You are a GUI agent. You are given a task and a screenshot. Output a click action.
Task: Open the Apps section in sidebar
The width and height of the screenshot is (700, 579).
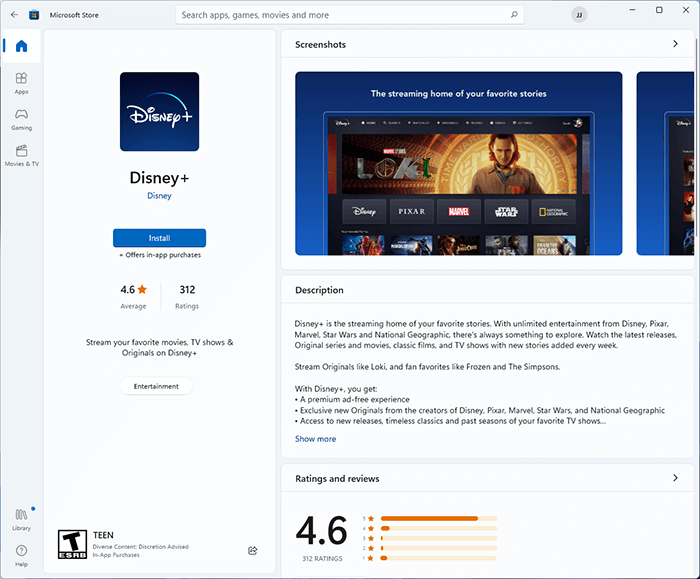[x=21, y=83]
